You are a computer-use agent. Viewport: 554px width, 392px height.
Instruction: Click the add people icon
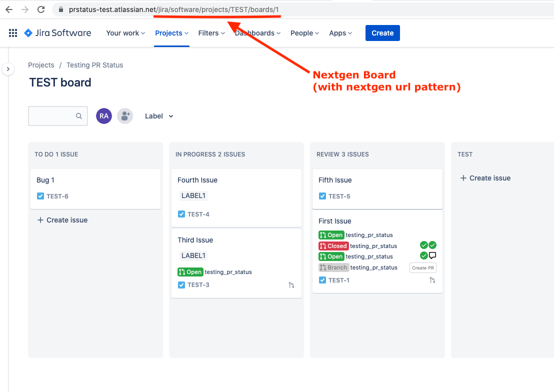point(125,116)
